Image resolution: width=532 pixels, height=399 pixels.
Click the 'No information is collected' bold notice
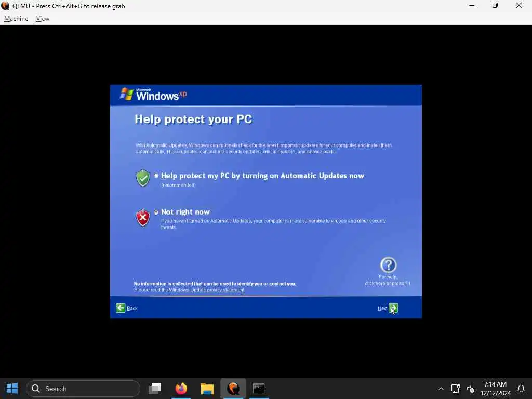tap(215, 284)
